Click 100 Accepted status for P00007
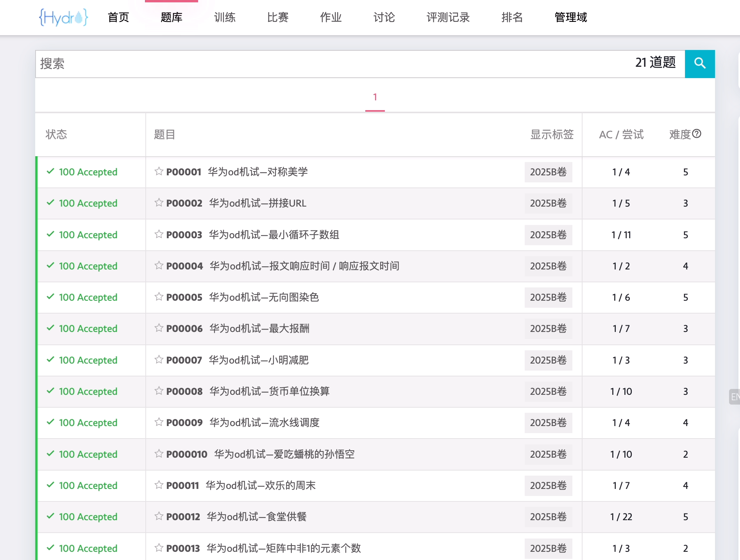 [88, 360]
